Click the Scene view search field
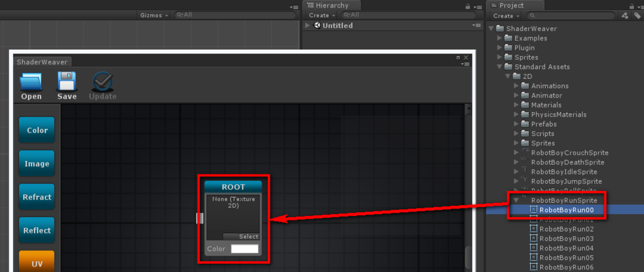 pyautogui.click(x=236, y=14)
